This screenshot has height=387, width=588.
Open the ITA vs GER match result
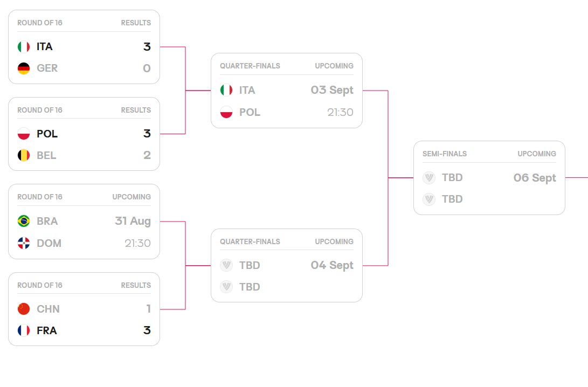coord(84,58)
